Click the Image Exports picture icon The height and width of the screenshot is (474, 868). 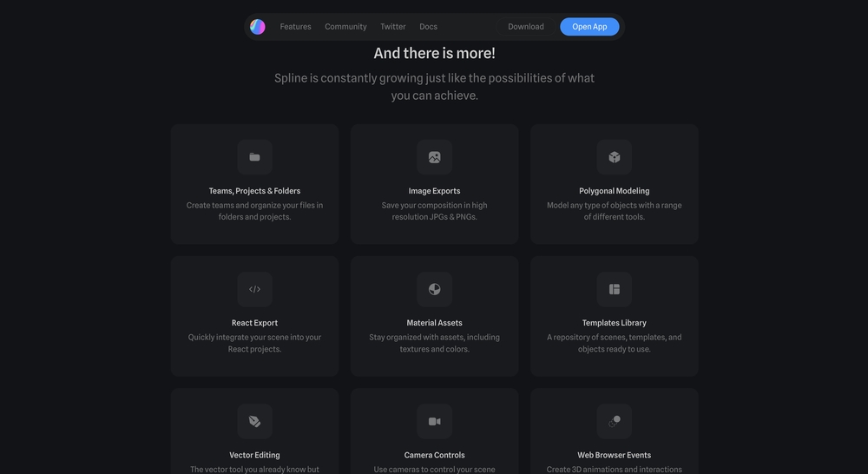(x=434, y=157)
